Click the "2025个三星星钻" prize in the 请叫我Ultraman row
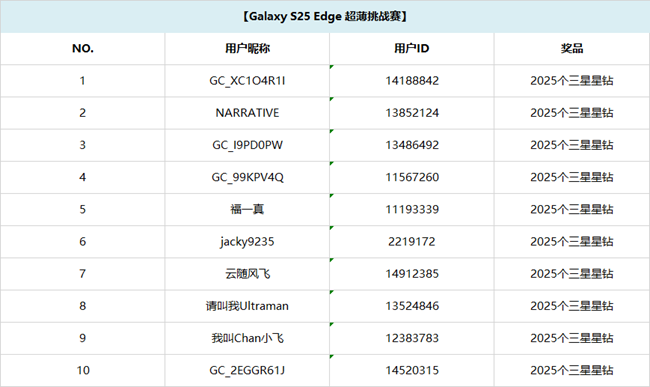 tap(572, 306)
